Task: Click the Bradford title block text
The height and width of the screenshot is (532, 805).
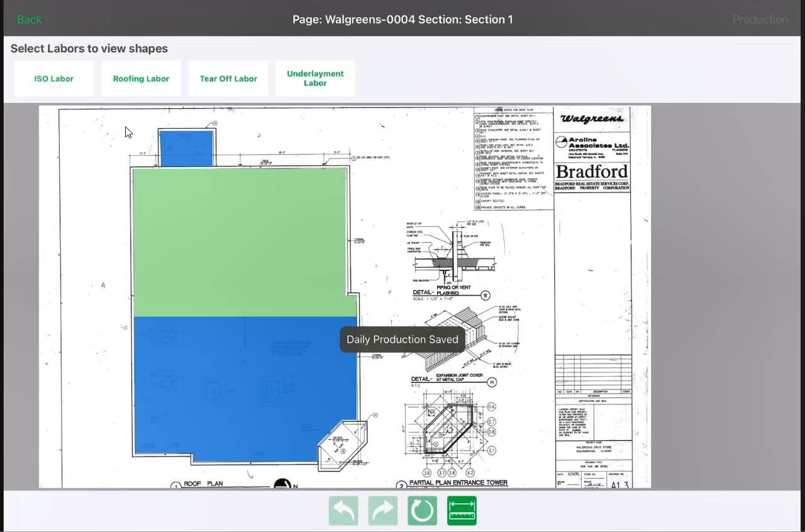Action: pyautogui.click(x=592, y=172)
